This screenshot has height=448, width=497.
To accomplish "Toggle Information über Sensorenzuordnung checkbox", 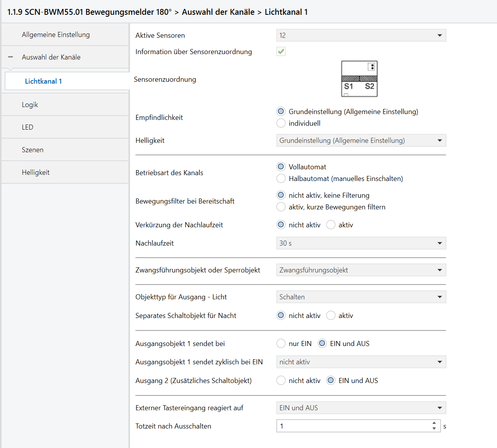I will click(281, 51).
